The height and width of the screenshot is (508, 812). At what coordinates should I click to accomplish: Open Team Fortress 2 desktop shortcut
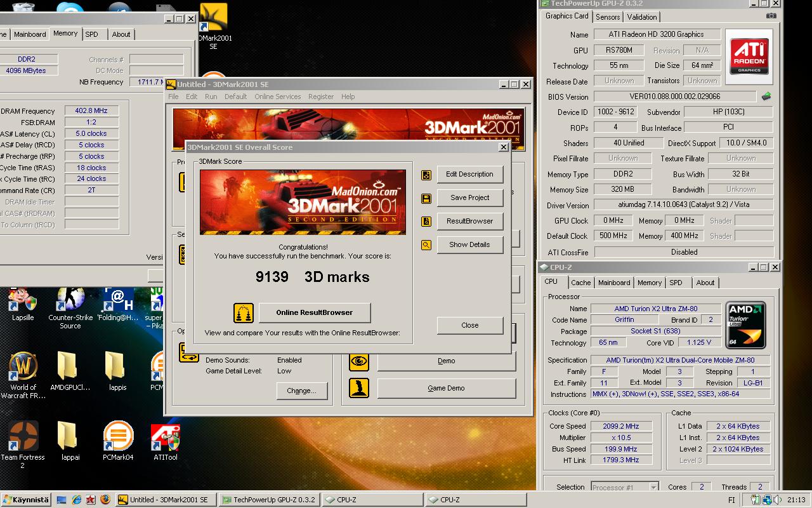[x=23, y=446]
